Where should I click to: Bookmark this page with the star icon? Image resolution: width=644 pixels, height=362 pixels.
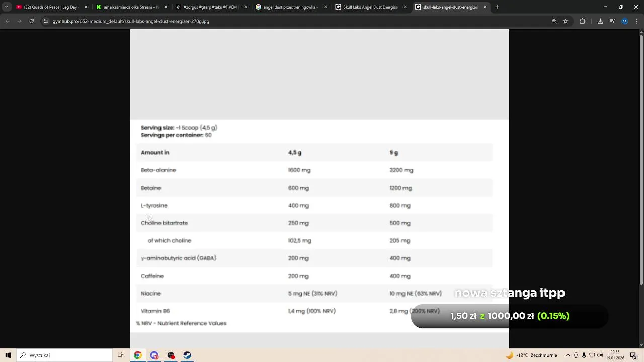coord(566,21)
